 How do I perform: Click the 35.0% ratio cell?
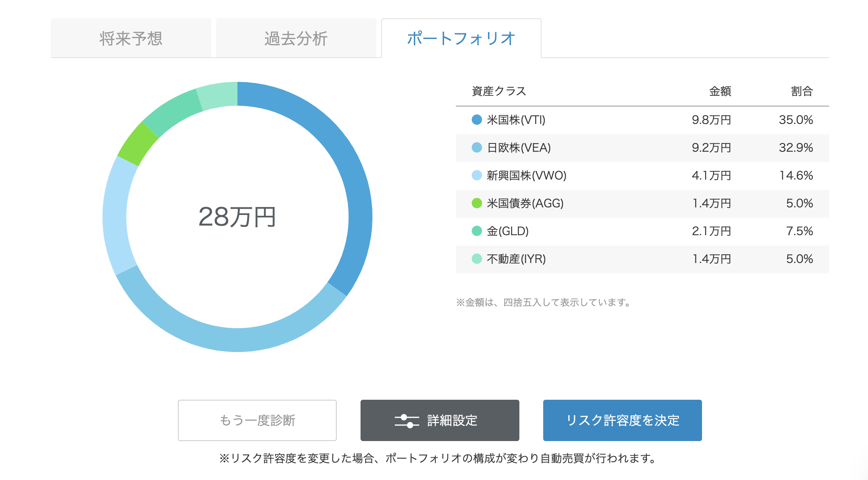coord(796,120)
